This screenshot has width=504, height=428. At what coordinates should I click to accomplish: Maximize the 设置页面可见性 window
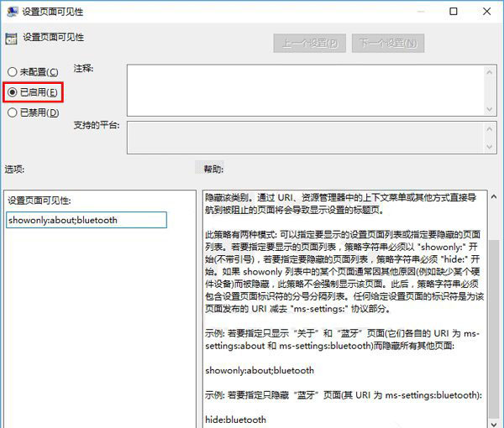[453, 12]
